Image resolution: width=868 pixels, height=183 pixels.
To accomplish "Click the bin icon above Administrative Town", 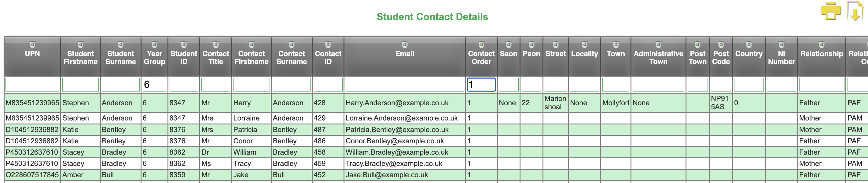I will pyautogui.click(x=658, y=44).
